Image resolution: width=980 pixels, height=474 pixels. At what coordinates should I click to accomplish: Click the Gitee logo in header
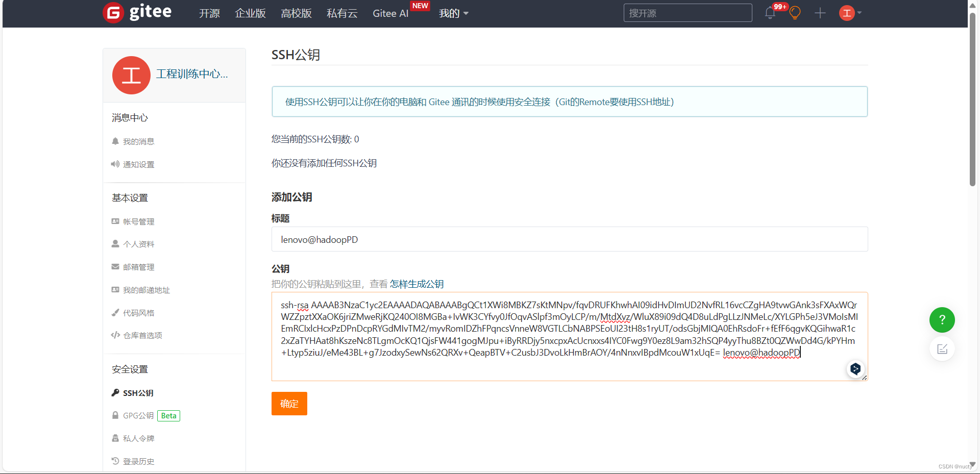137,12
